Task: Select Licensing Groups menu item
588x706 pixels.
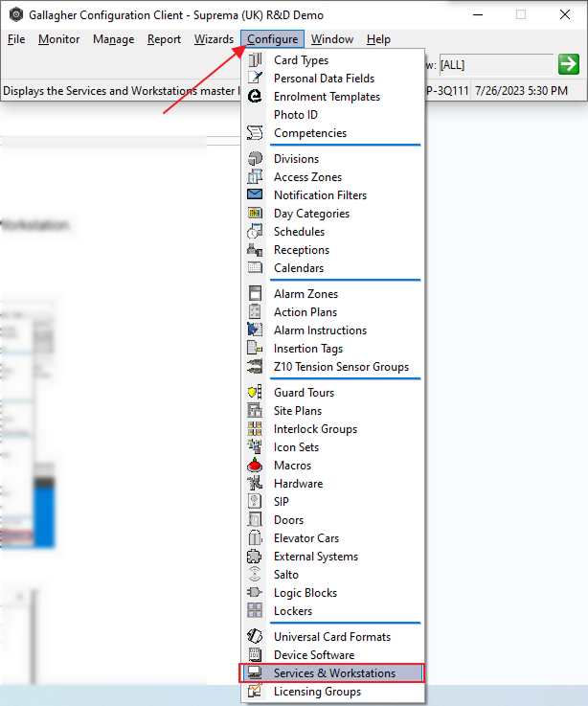Action: click(x=317, y=692)
